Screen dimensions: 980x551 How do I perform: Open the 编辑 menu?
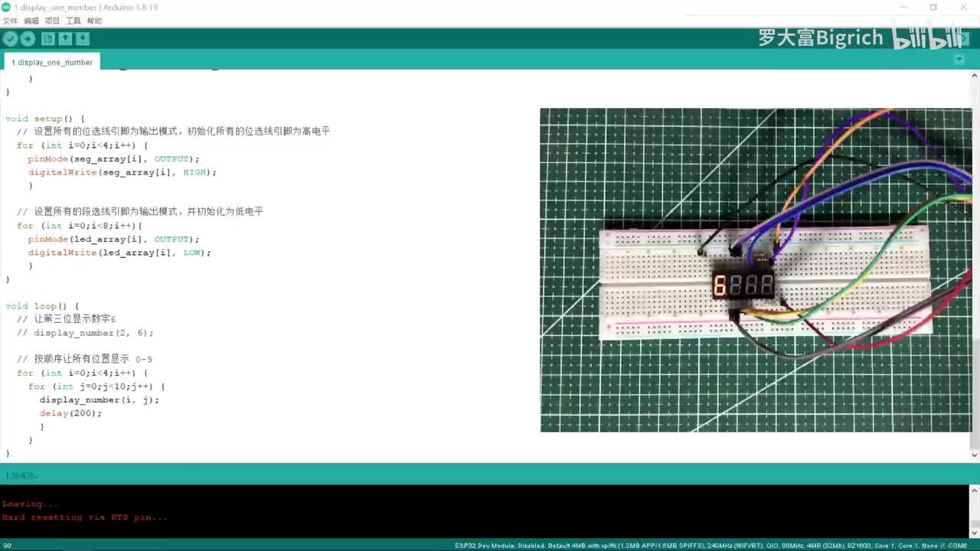click(x=31, y=21)
